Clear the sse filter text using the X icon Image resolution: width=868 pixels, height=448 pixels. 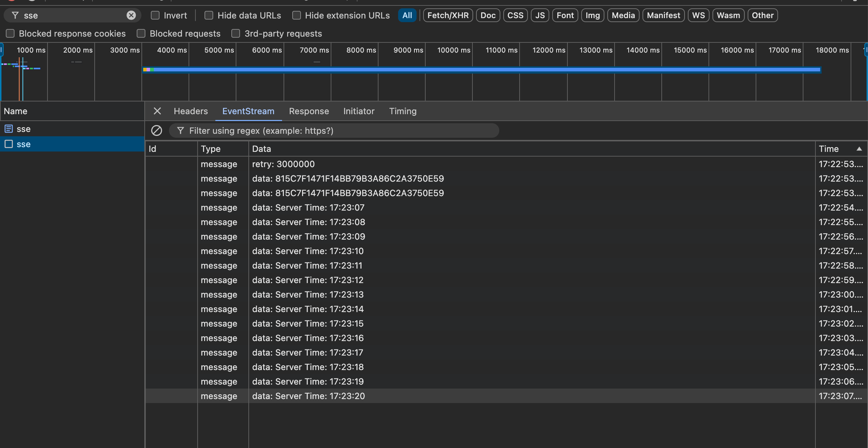click(131, 15)
